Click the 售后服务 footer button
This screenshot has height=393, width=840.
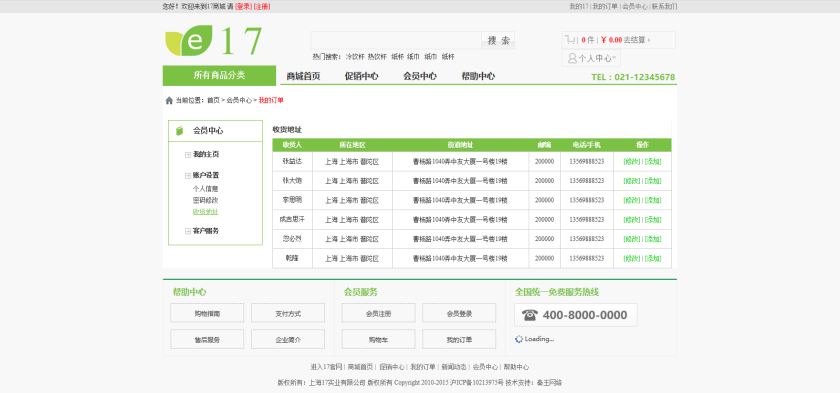point(207,339)
